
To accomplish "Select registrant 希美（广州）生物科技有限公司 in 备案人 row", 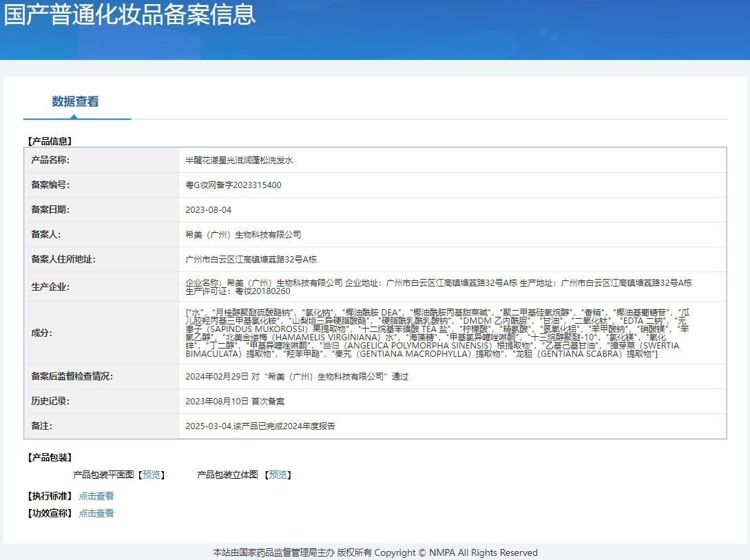I will click(x=244, y=234).
